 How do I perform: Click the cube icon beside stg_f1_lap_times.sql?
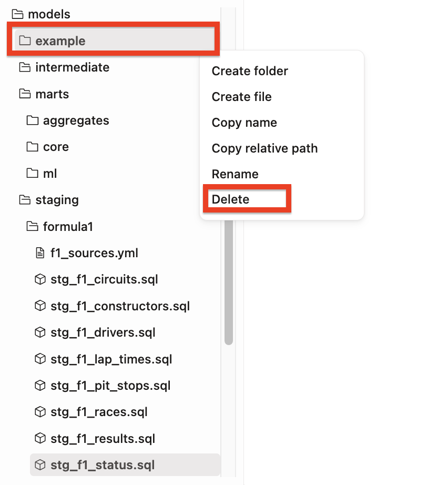pos(39,359)
